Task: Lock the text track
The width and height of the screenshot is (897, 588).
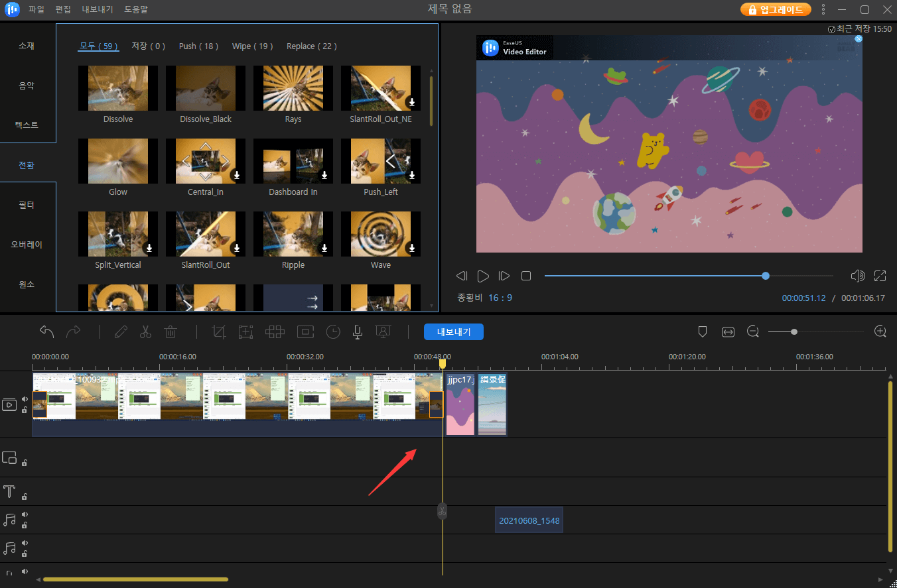Action: pyautogui.click(x=25, y=497)
